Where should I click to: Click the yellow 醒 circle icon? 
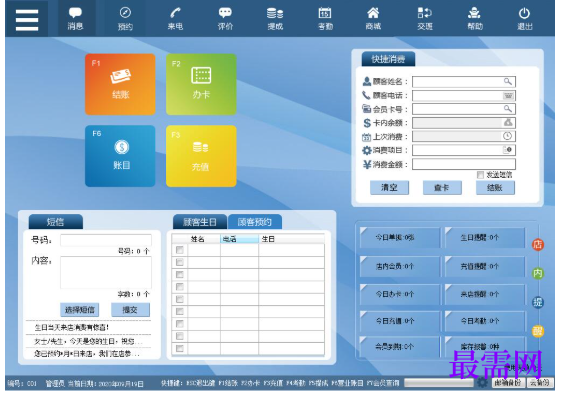point(538,331)
